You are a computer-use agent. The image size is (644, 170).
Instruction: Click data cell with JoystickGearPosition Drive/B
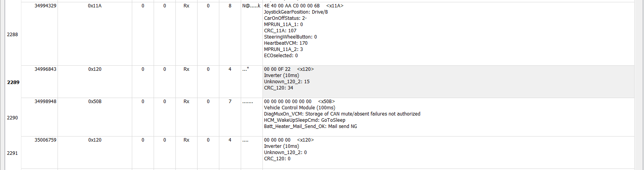click(296, 12)
